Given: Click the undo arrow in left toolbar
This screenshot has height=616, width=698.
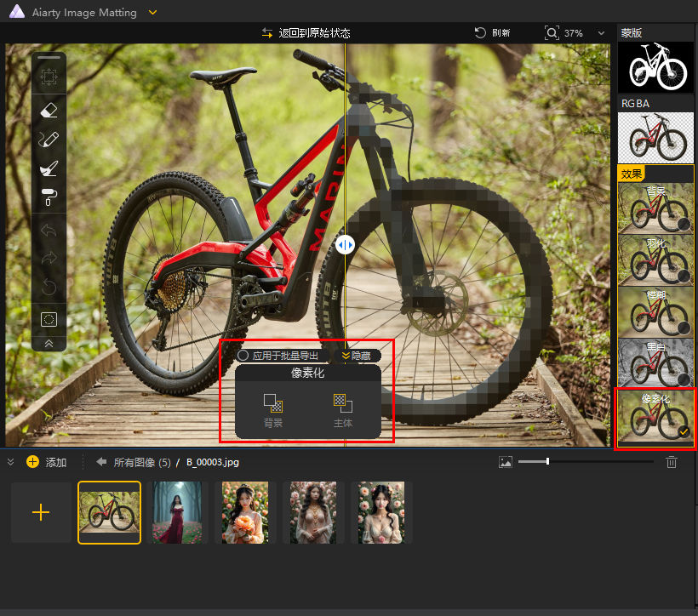Looking at the screenshot, I should click(49, 230).
